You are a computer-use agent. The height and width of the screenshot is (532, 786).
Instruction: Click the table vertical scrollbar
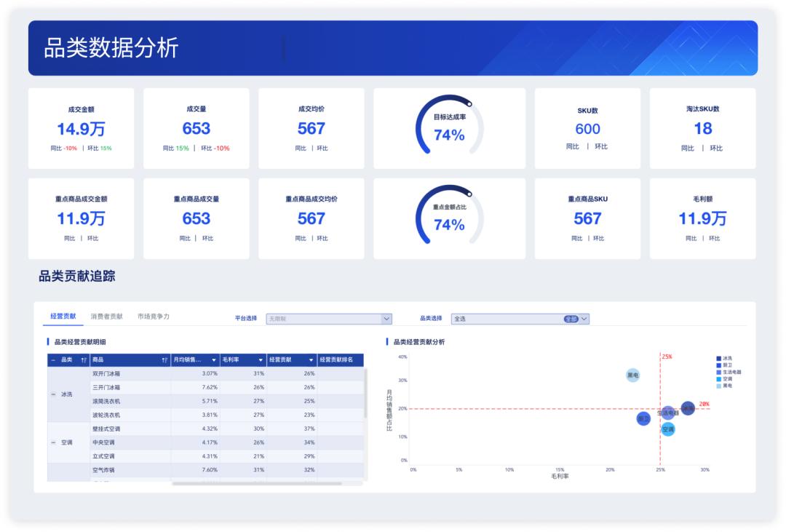tap(365, 394)
